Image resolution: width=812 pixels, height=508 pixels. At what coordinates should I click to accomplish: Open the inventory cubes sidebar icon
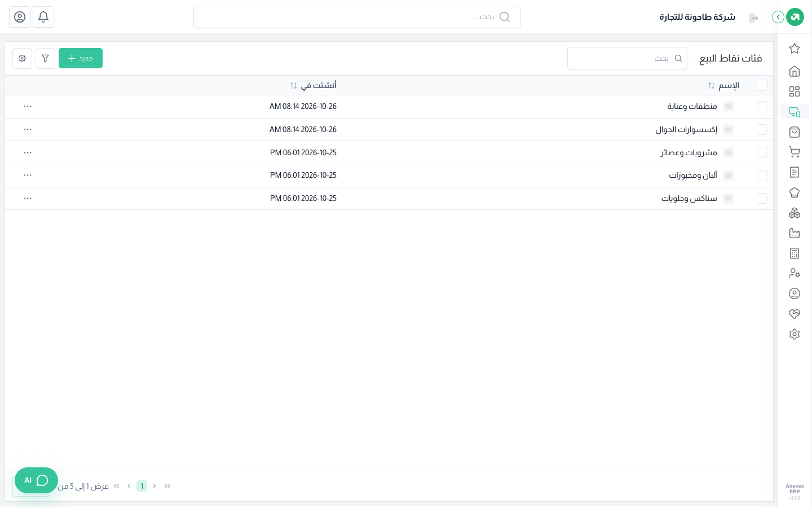coord(795,213)
